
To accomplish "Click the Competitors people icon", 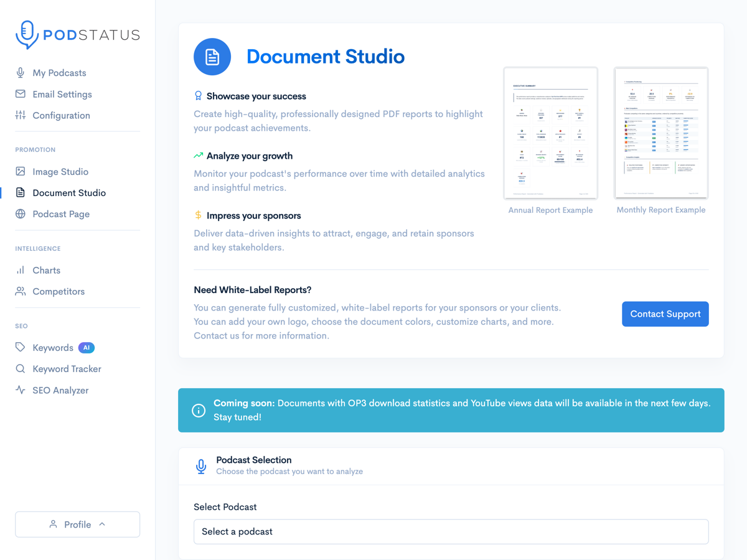I will point(21,291).
